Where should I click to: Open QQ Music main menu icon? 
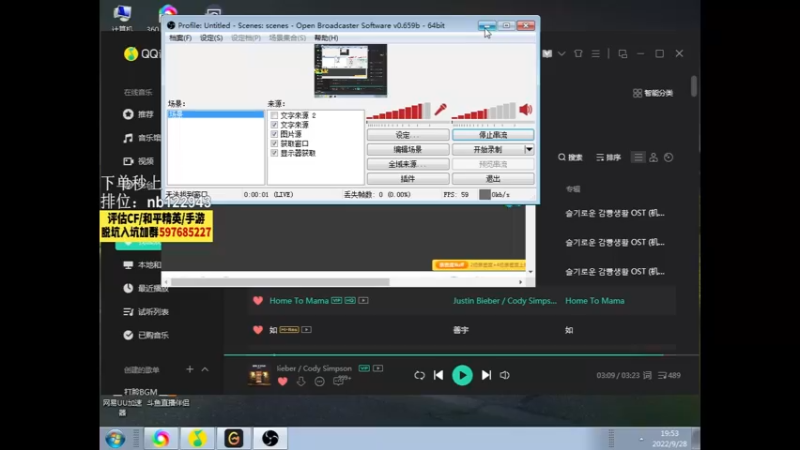(595, 53)
